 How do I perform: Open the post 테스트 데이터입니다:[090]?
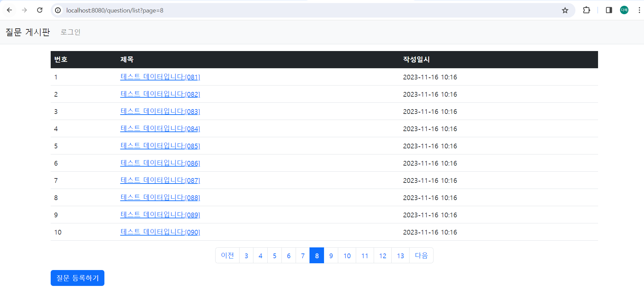(x=160, y=232)
